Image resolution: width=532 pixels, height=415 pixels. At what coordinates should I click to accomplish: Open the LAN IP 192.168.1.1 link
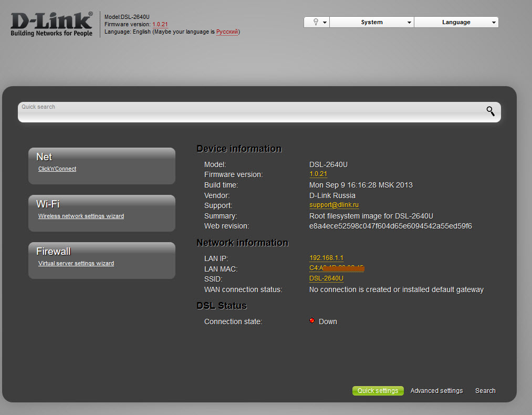tap(326, 258)
